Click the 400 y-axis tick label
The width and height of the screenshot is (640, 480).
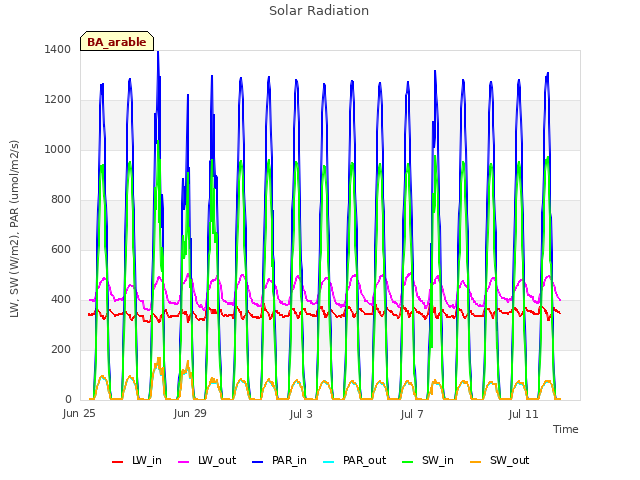61,300
